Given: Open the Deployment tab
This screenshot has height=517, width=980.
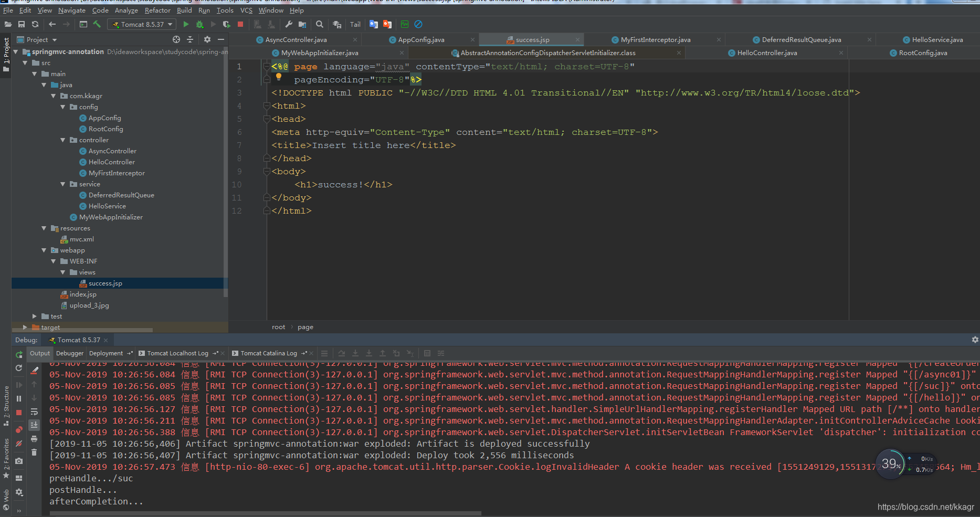Looking at the screenshot, I should 106,353.
